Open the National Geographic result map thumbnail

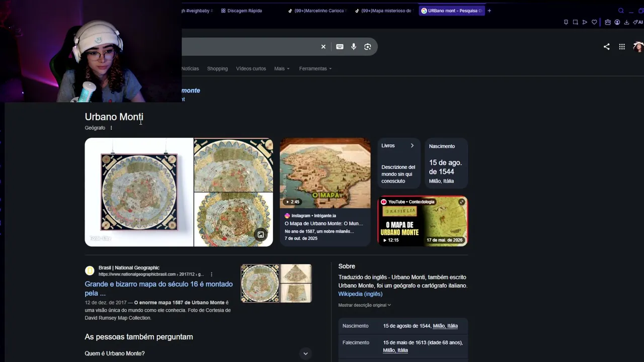click(276, 284)
